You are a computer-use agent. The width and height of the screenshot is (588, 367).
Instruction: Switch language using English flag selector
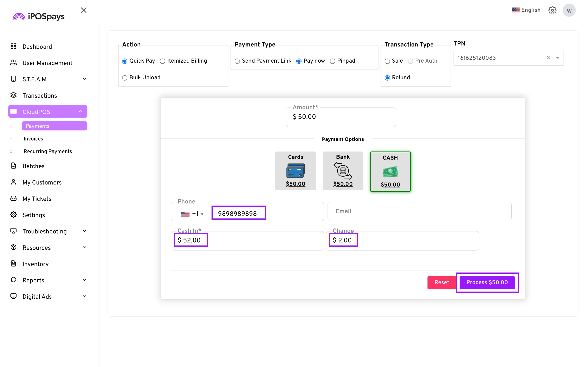526,10
